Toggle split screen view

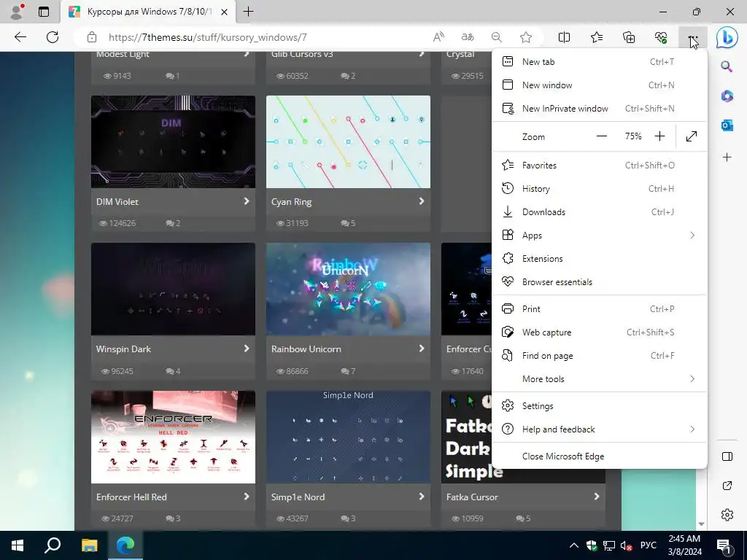pyautogui.click(x=564, y=37)
